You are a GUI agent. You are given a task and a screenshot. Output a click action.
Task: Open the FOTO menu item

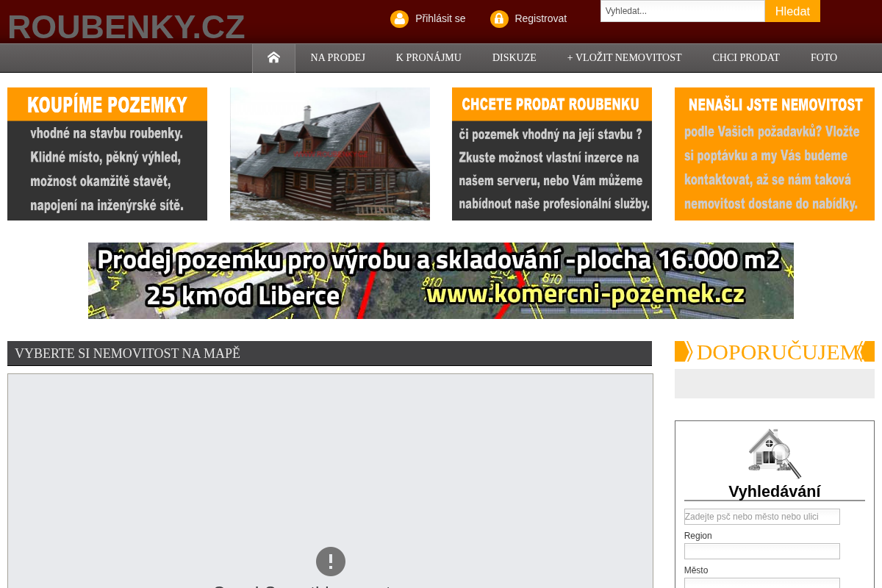[823, 58]
